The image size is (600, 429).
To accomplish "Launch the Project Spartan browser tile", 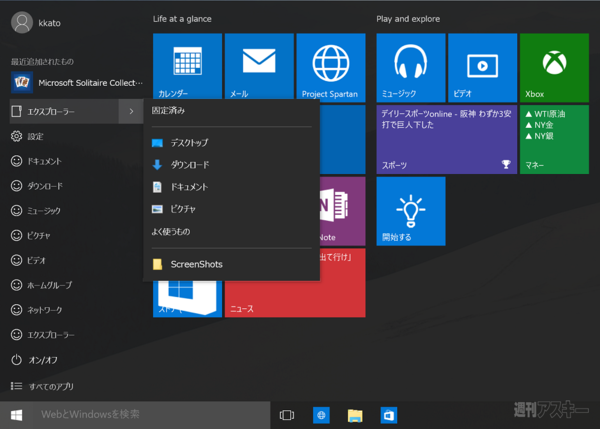I will 331,66.
